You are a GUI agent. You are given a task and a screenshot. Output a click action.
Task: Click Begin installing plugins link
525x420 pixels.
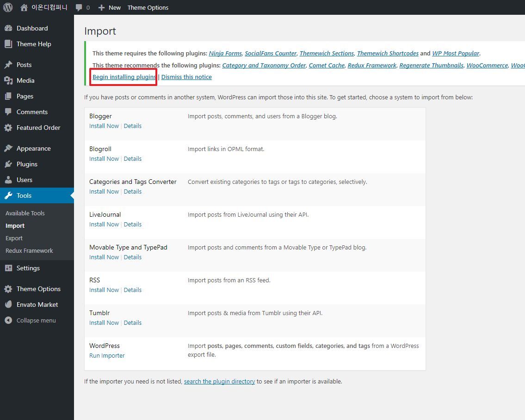pyautogui.click(x=124, y=77)
